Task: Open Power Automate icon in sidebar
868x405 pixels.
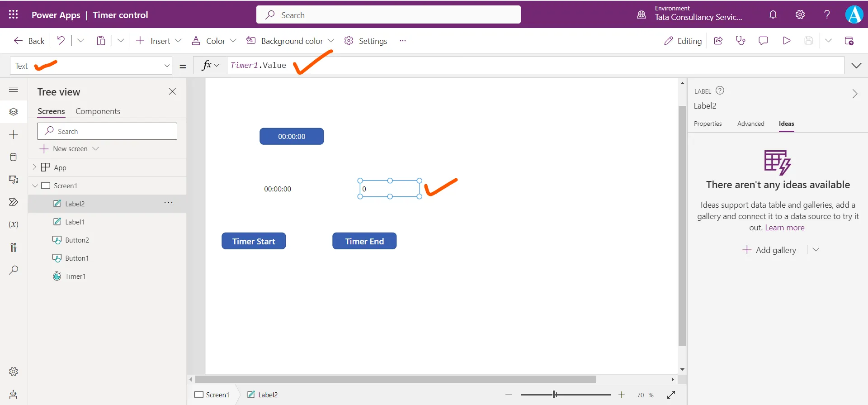Action: click(x=14, y=202)
